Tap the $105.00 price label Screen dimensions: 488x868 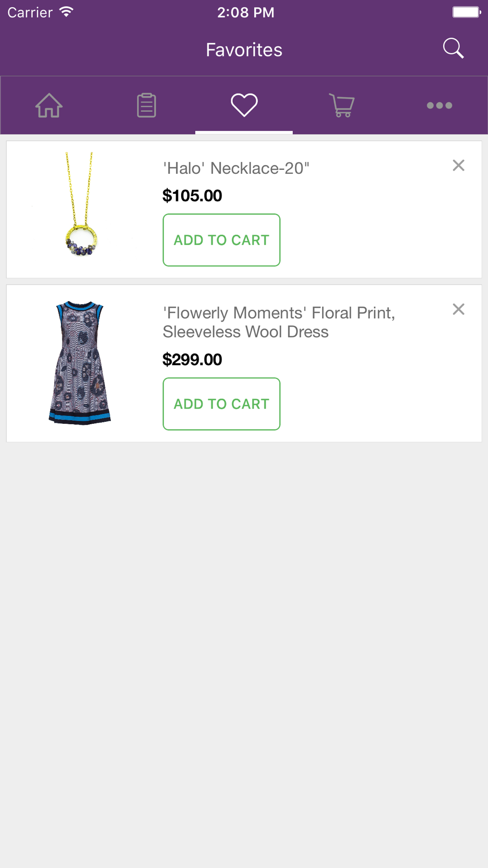[192, 196]
